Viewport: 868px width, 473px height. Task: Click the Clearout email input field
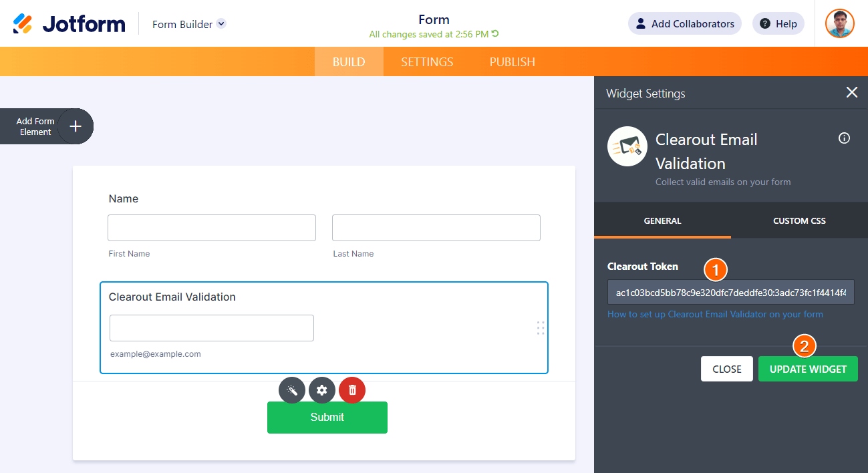coord(212,328)
